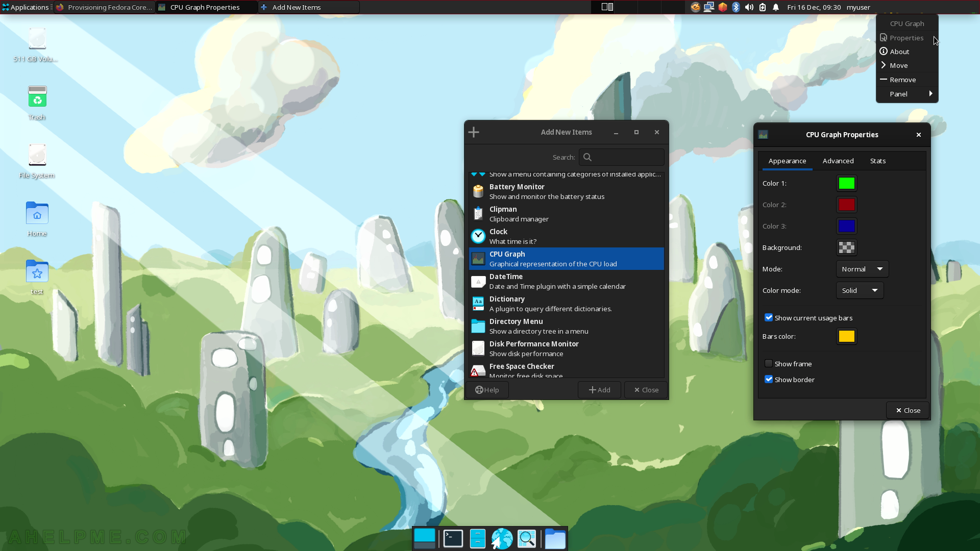Open the Bluetooth tray icon

tap(736, 7)
